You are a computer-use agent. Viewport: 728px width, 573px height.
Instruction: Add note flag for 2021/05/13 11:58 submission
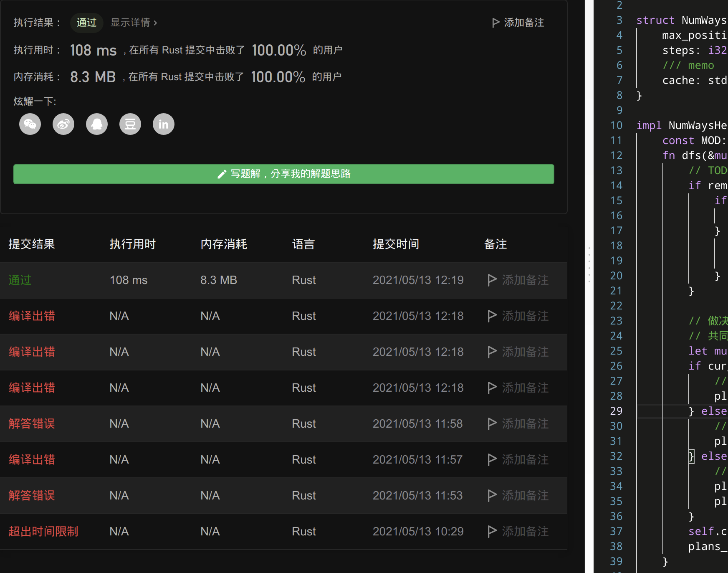point(518,423)
